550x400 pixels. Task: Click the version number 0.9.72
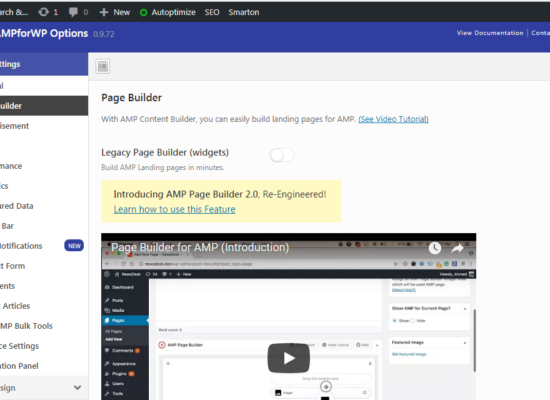(104, 34)
